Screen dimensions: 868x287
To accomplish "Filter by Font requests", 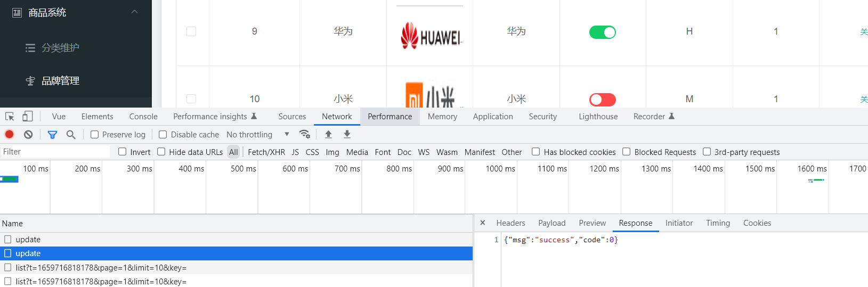I will point(383,152).
